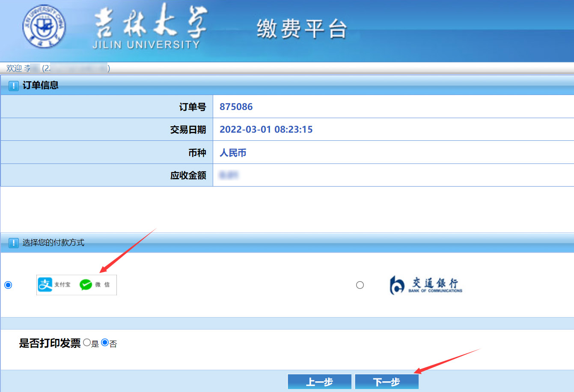
Task: Click the currency value 人民币
Action: pyautogui.click(x=233, y=153)
